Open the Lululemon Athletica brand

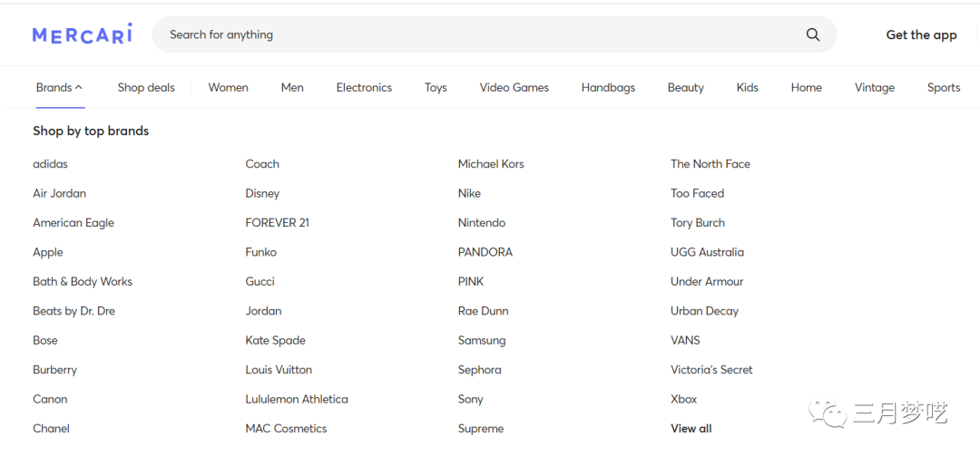(x=296, y=399)
